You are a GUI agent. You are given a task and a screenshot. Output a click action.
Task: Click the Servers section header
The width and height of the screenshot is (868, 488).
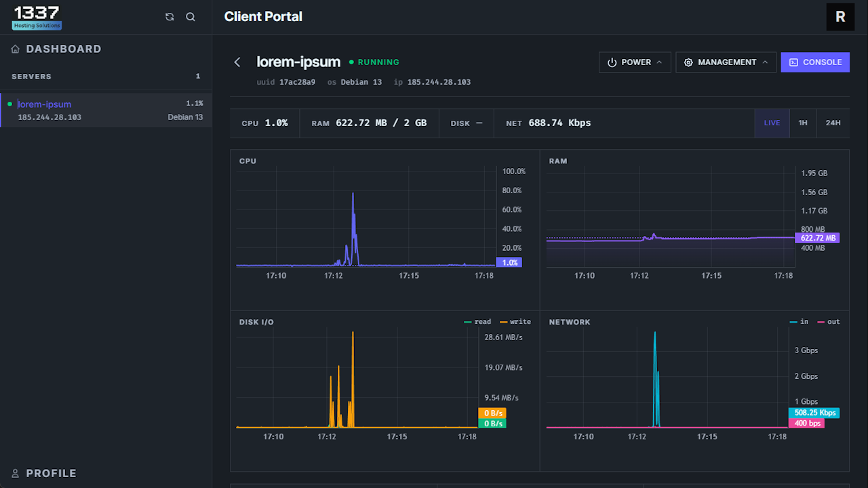tap(31, 77)
